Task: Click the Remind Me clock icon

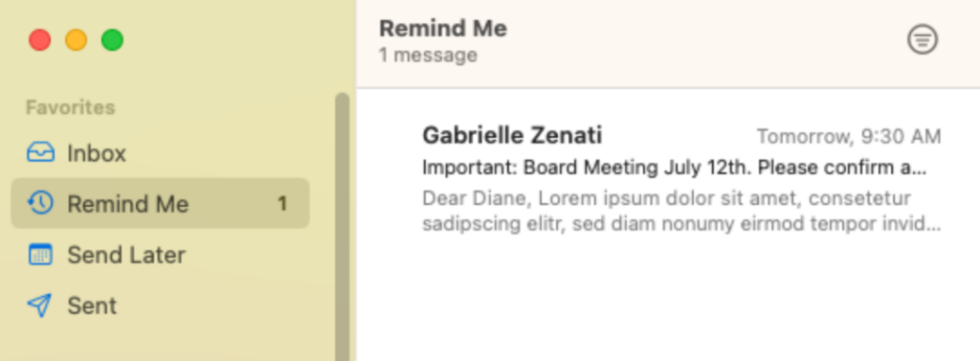Action: (40, 203)
